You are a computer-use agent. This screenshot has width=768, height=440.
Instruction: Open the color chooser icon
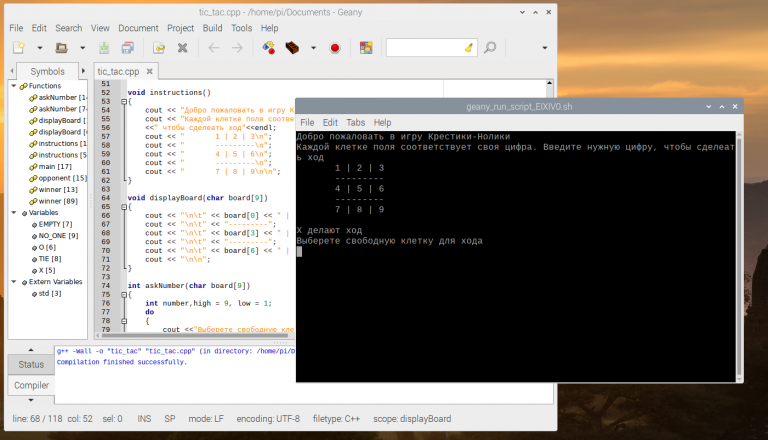point(366,48)
